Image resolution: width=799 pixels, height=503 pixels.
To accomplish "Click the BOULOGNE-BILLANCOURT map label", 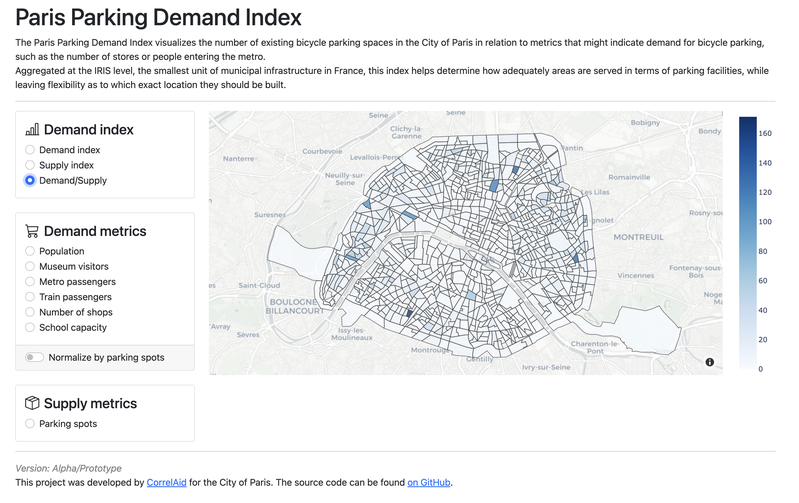I will [294, 306].
